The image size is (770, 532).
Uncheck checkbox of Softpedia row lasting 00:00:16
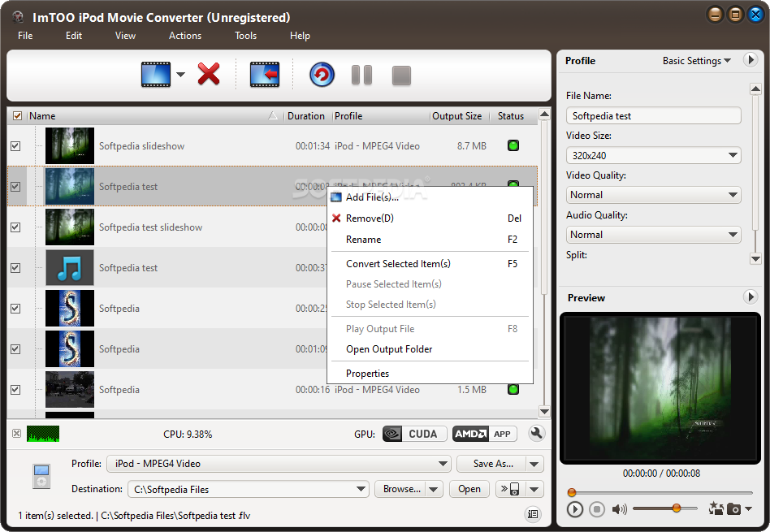coord(15,390)
